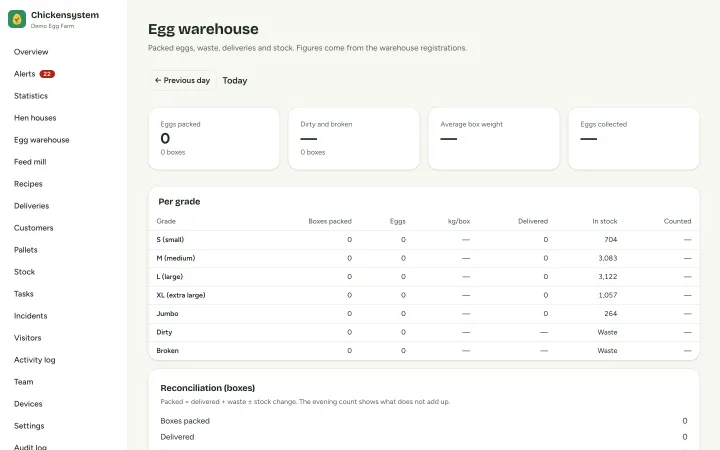Viewport: 720px width, 450px height.
Task: Click the 264 in-stock value
Action: click(610, 314)
